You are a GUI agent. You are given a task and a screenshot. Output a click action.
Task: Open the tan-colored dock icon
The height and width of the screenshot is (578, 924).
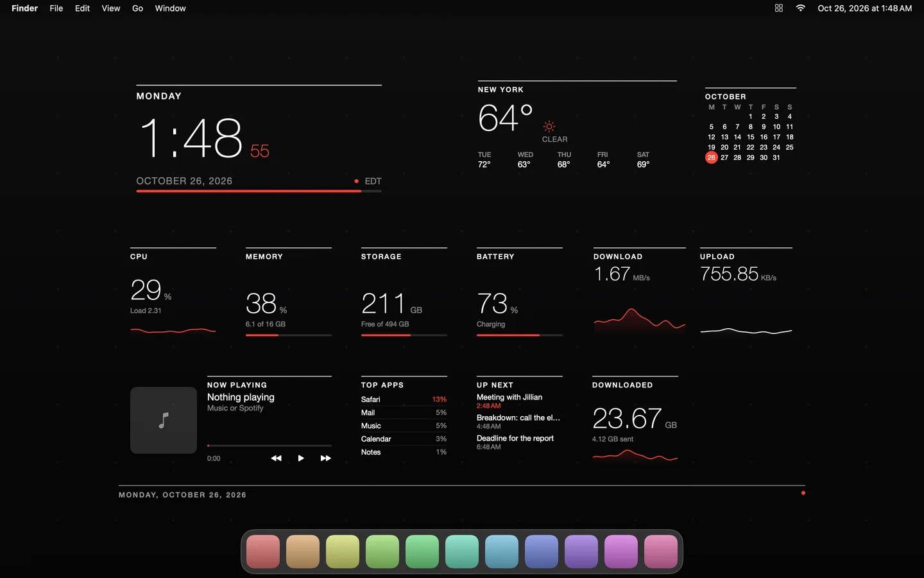(x=303, y=552)
